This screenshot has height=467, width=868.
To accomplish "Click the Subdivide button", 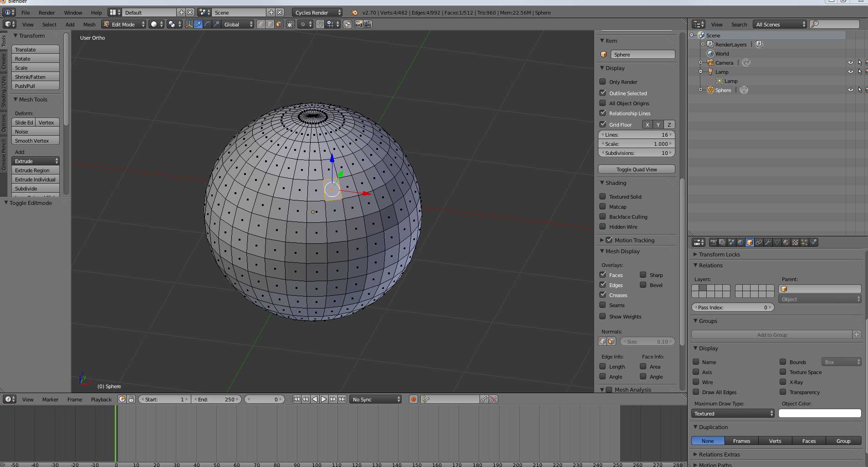I will (x=36, y=189).
